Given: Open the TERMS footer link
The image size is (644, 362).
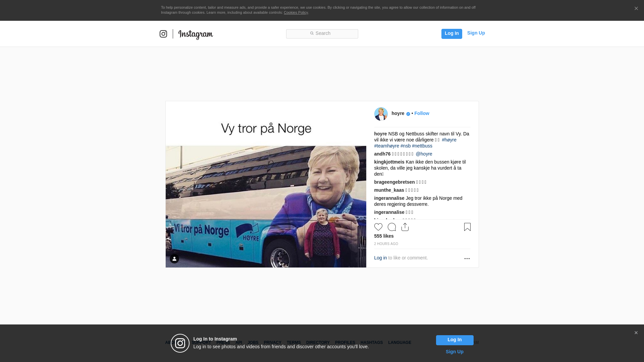Looking at the screenshot, I should [x=293, y=343].
